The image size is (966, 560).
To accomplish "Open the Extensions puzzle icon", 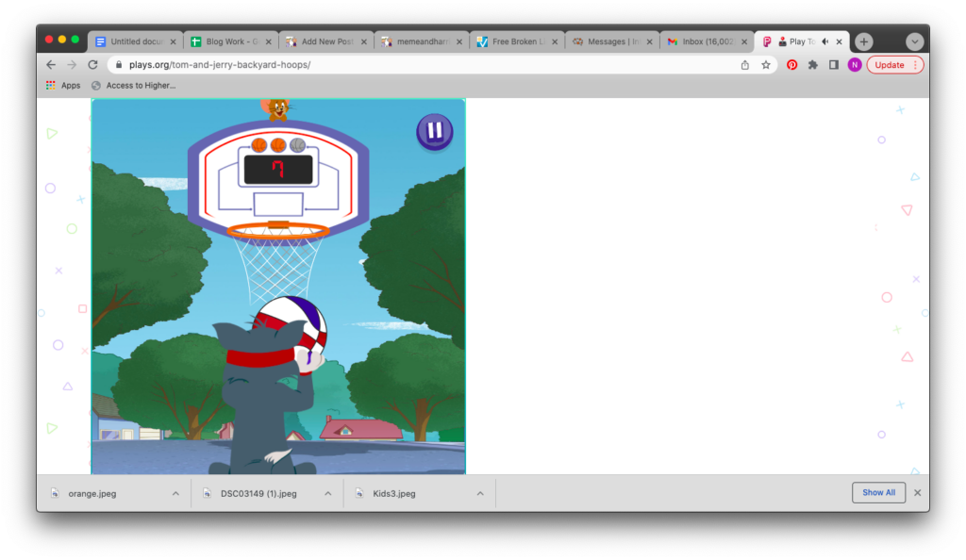I will pyautogui.click(x=812, y=65).
